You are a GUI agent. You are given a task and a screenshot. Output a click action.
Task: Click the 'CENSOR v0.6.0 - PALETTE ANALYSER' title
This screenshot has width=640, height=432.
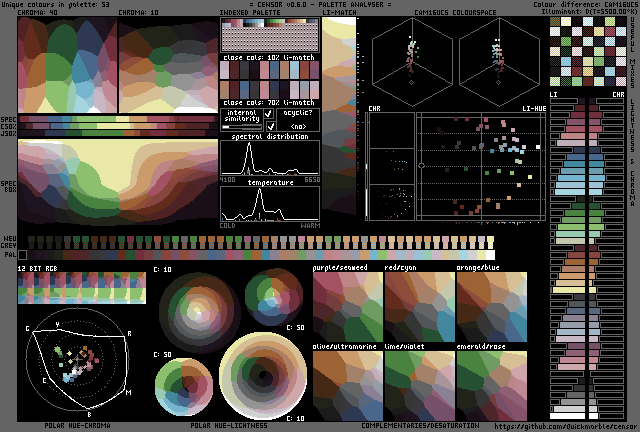[x=320, y=4]
